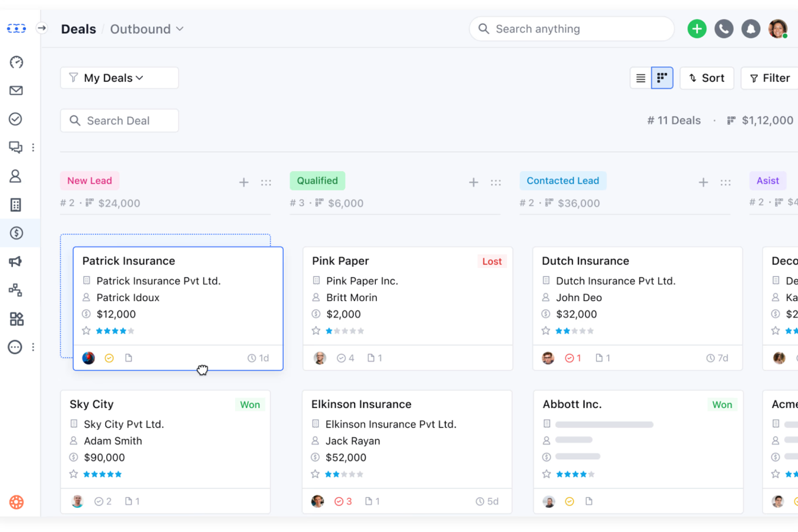Add a deal to the Qualified column

[473, 182]
